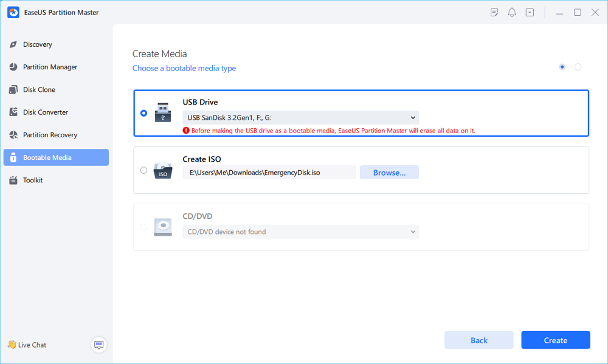Click the Partition Manager pie icon

point(13,67)
